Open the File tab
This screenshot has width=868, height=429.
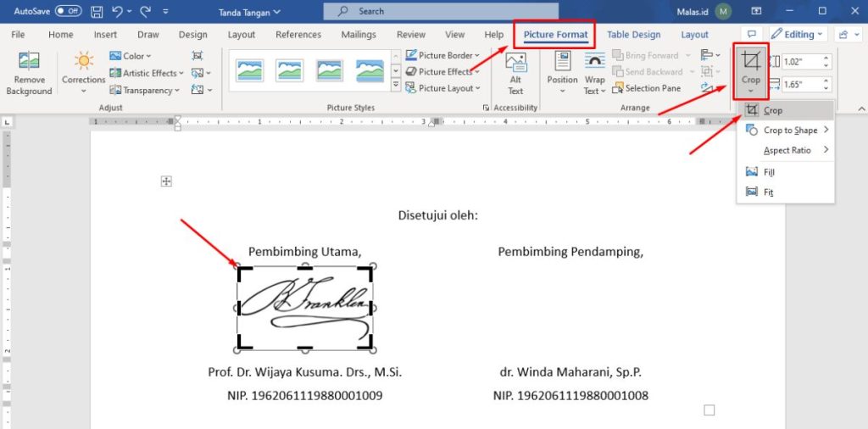point(19,34)
